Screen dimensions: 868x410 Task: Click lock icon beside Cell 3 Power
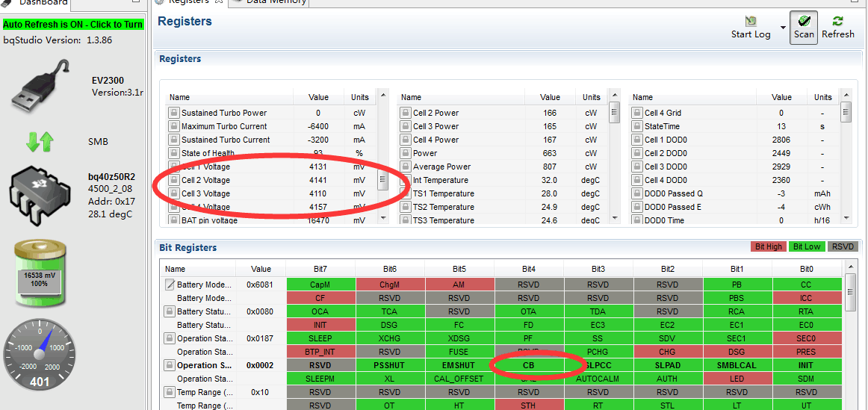pyautogui.click(x=406, y=126)
